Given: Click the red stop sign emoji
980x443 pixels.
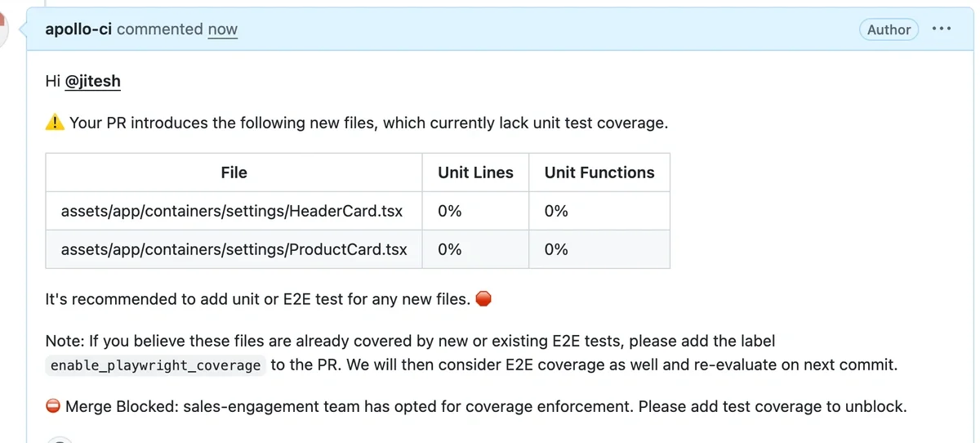Looking at the screenshot, I should tap(483, 299).
